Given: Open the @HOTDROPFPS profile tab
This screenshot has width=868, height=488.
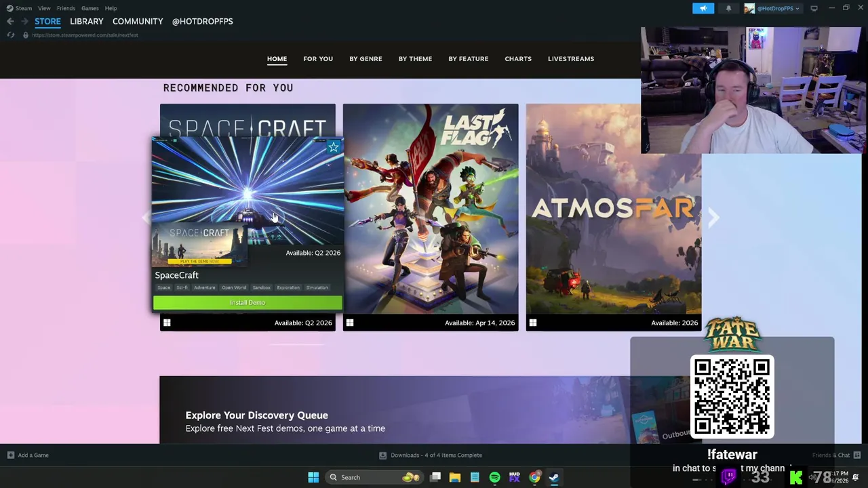Looking at the screenshot, I should 202,22.
